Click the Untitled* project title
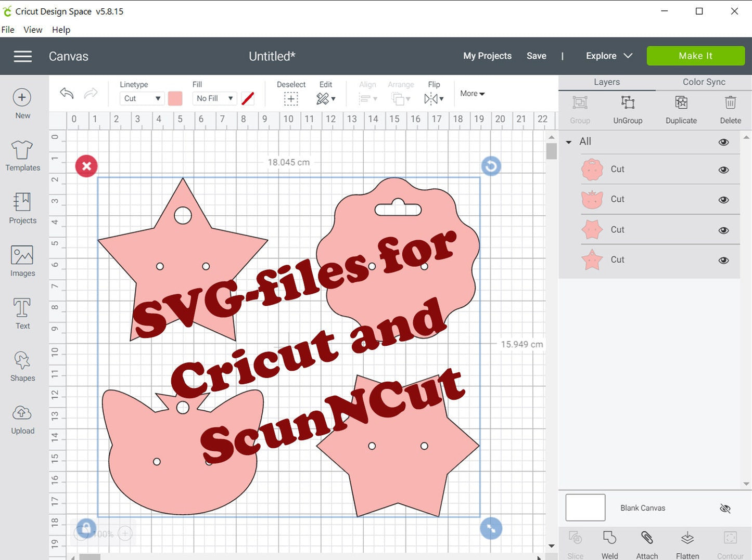Screen dimensions: 752x560 [x=272, y=56]
